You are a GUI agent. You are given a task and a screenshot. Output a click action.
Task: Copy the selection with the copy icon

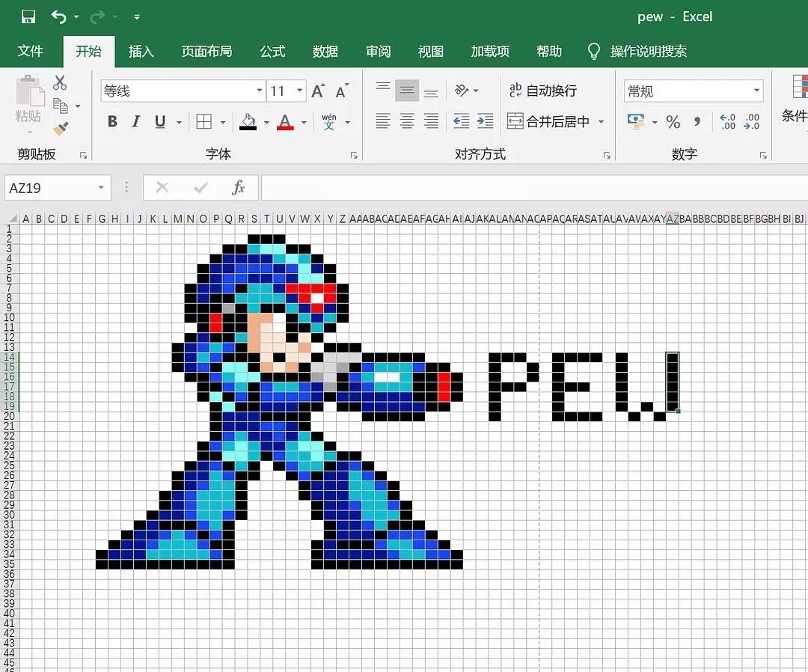pyautogui.click(x=61, y=106)
